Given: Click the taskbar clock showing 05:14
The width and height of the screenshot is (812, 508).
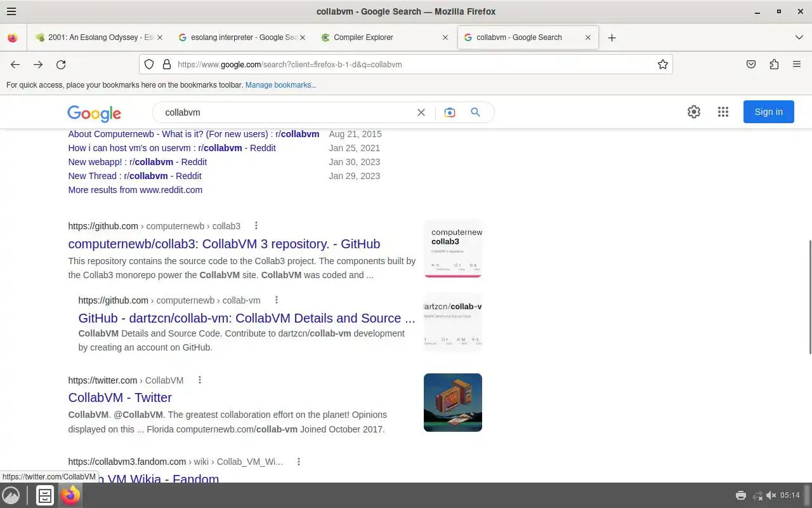Looking at the screenshot, I should (x=790, y=495).
